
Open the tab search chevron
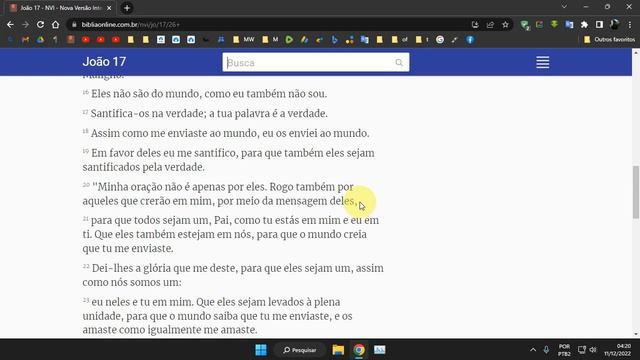pyautogui.click(x=564, y=7)
